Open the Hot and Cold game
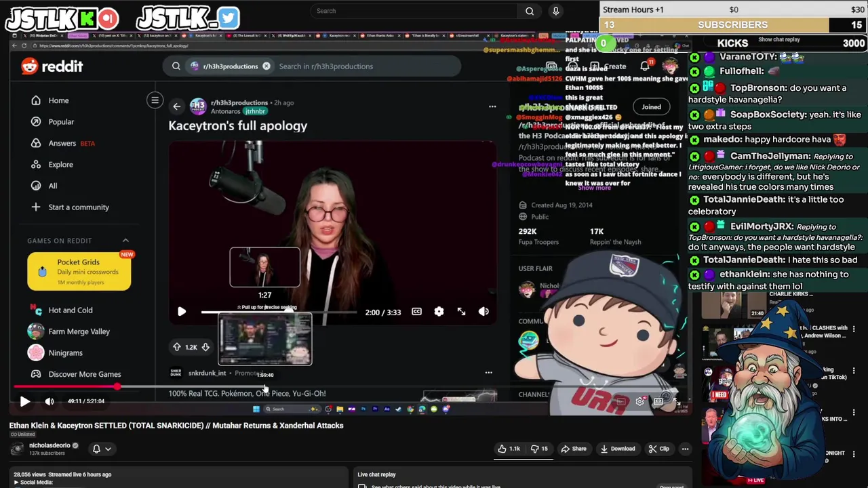This screenshot has width=868, height=488. coord(70,310)
